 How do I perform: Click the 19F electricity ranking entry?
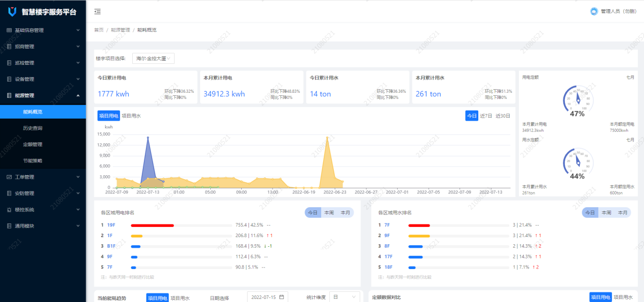(x=112, y=225)
